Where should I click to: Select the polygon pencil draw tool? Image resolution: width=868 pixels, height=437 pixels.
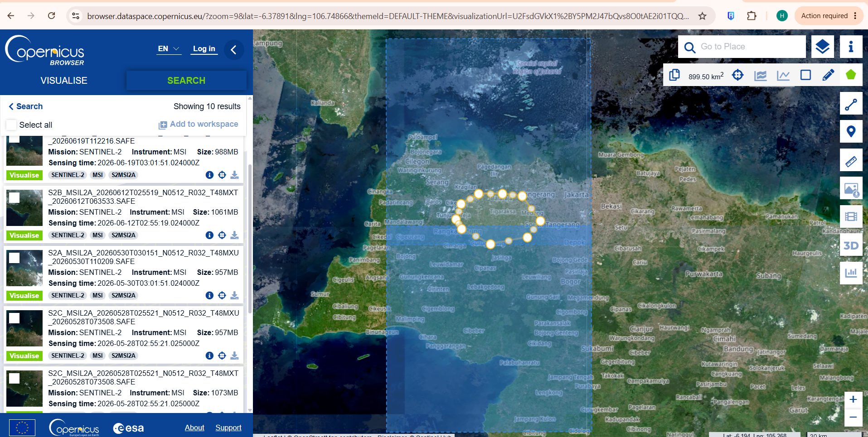point(828,75)
